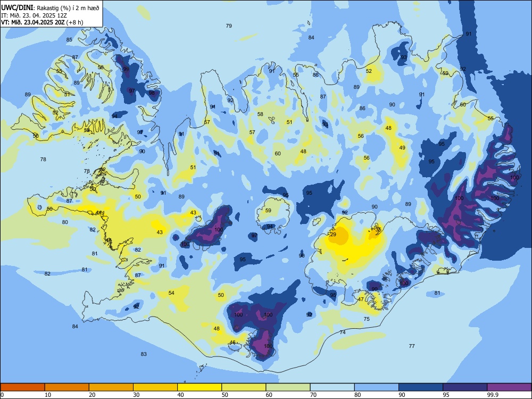Click the map value 49 in the northeast
Viewport: 532px width, 399px height.
(x=402, y=147)
